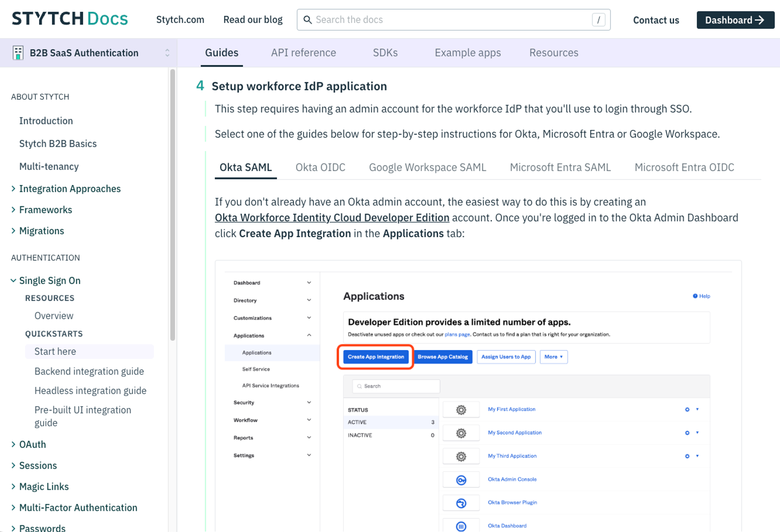The height and width of the screenshot is (532, 780).
Task: Click the B2B SaaS building icon
Action: [18, 53]
